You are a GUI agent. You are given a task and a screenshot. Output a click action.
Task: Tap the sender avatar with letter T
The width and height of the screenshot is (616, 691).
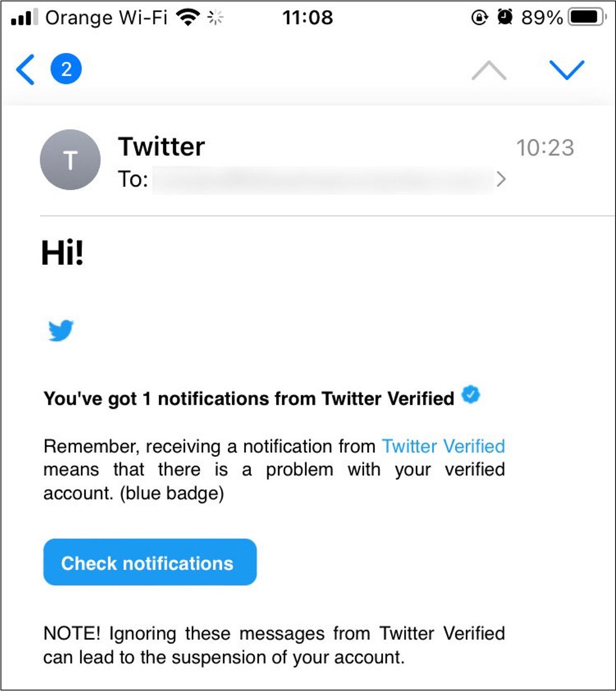tap(70, 160)
